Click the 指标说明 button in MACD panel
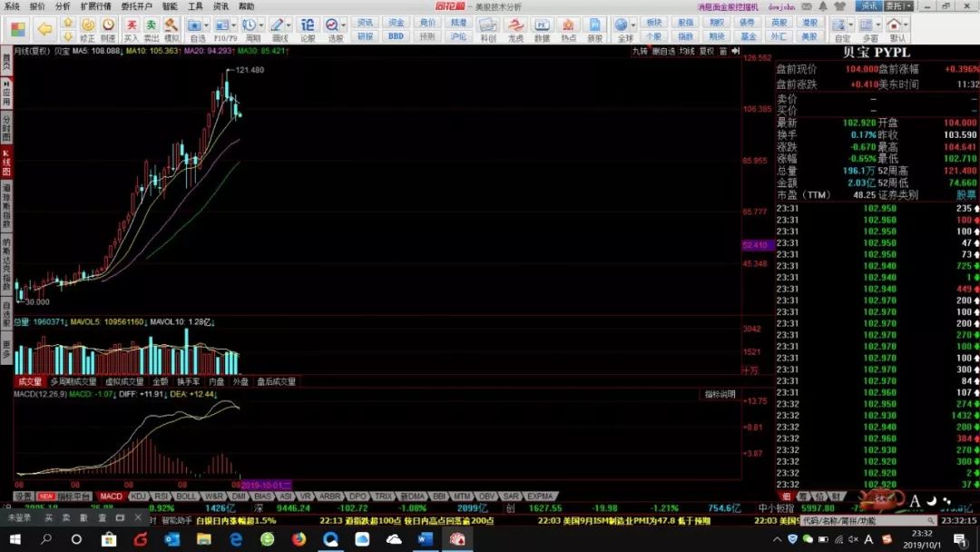980x552 pixels. [x=720, y=394]
